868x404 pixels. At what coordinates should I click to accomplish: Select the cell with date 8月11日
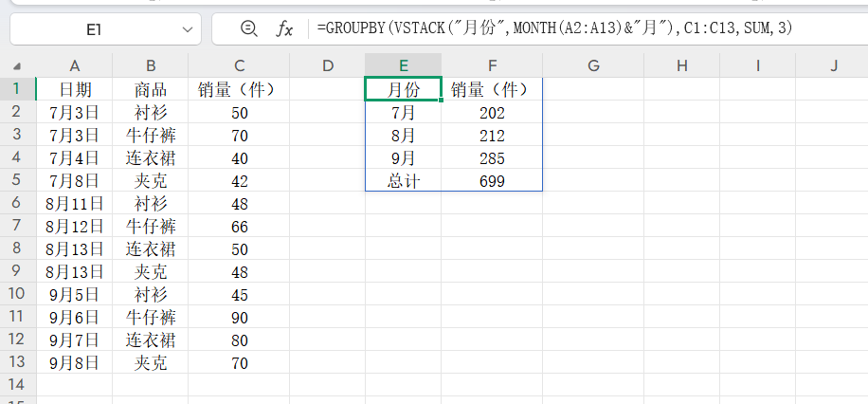(74, 203)
